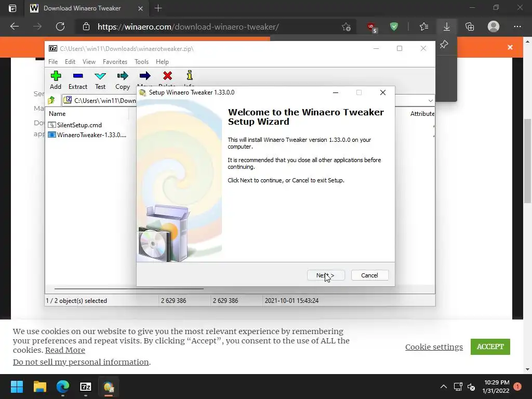This screenshot has height=399, width=532.
Task: Open Microsoft Edge from taskbar
Action: point(63,387)
